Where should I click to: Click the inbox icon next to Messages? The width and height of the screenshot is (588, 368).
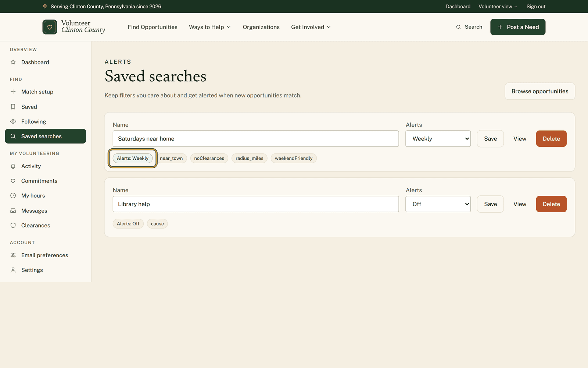point(13,211)
